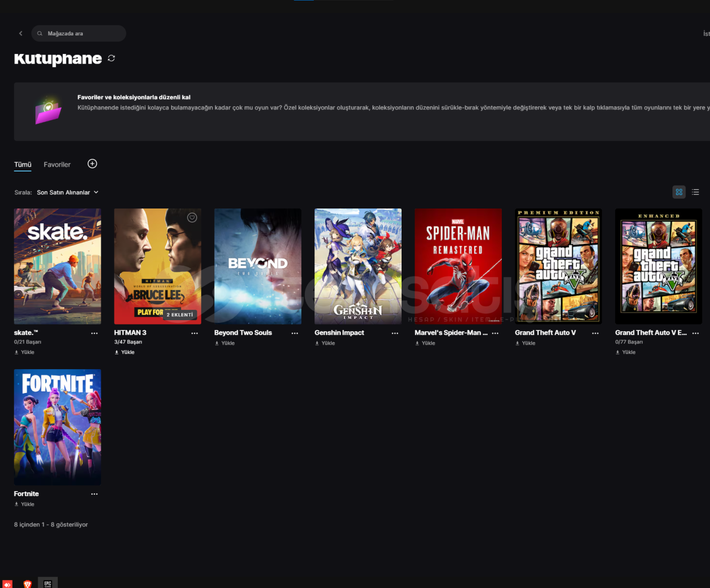Image resolution: width=710 pixels, height=588 pixels.
Task: Favorite HITMAN 3 with heart icon
Action: tap(192, 218)
